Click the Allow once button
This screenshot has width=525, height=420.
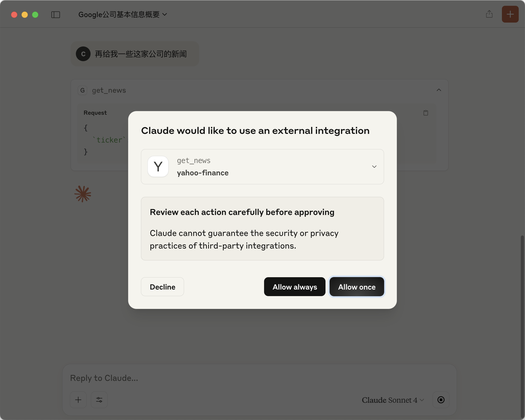click(357, 287)
